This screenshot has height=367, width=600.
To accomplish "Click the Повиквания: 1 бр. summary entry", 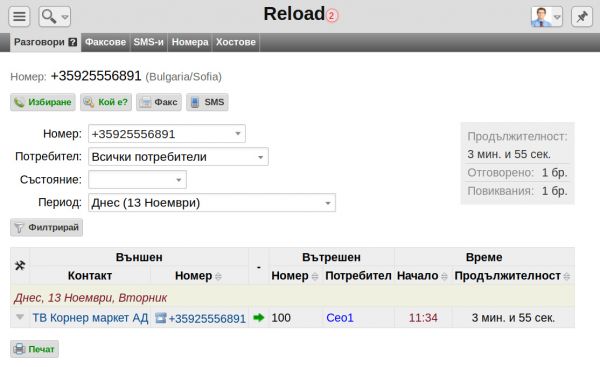I will tap(517, 191).
